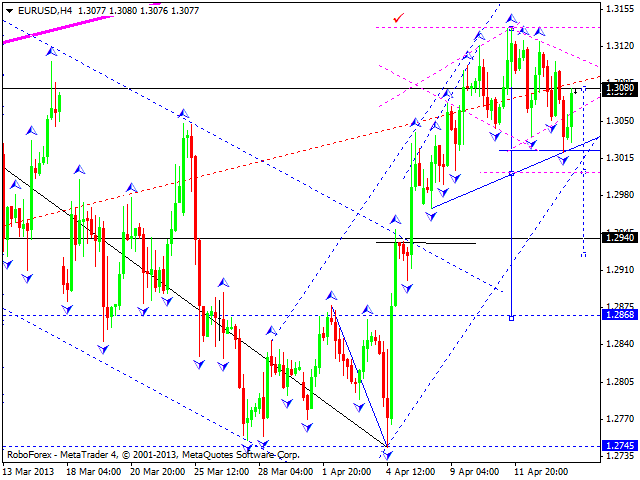Click the 1.2805 price axis value
Image resolution: width=640 pixels, height=480 pixels.
coord(619,382)
